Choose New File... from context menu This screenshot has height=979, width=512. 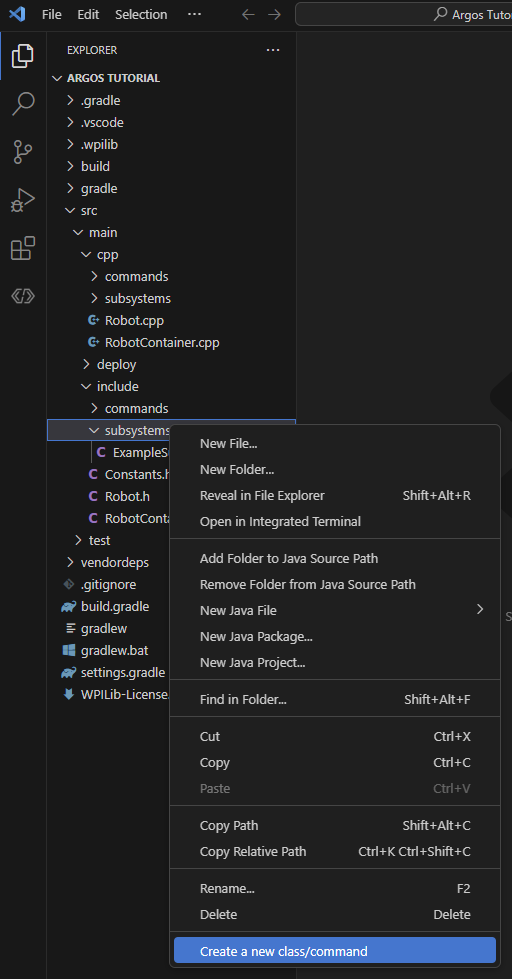335,444
